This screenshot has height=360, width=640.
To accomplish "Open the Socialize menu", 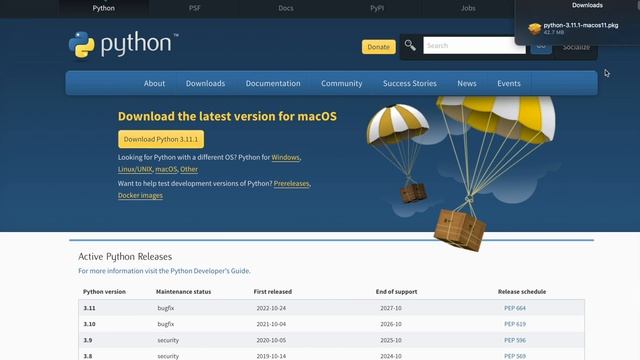I will (576, 47).
